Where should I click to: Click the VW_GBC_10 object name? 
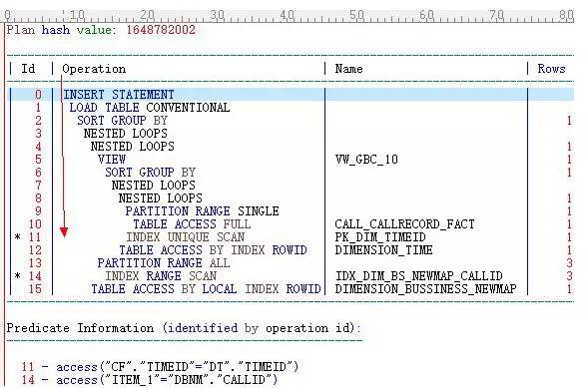[x=366, y=160]
